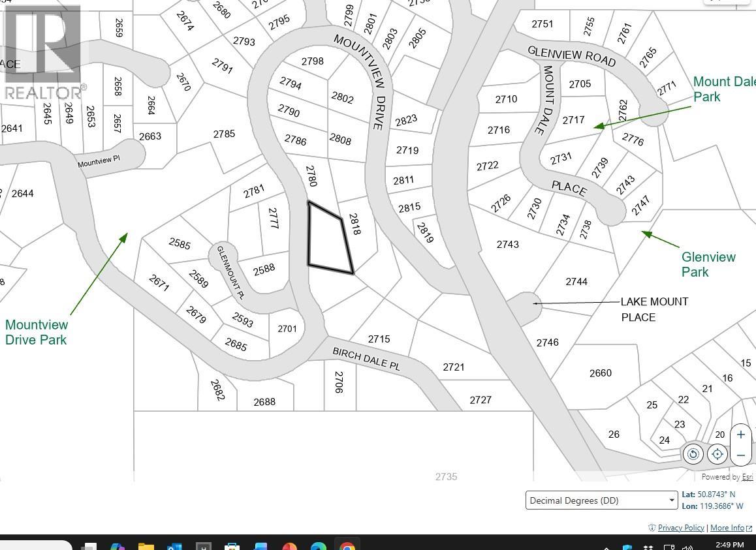756x550 pixels.
Task: Click the Glenview Park label
Action: point(708,264)
